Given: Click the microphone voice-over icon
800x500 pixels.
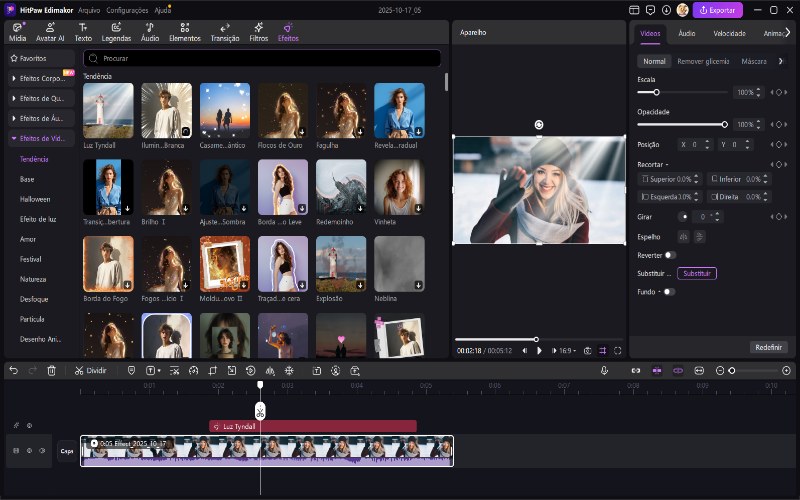Looking at the screenshot, I should (x=604, y=370).
